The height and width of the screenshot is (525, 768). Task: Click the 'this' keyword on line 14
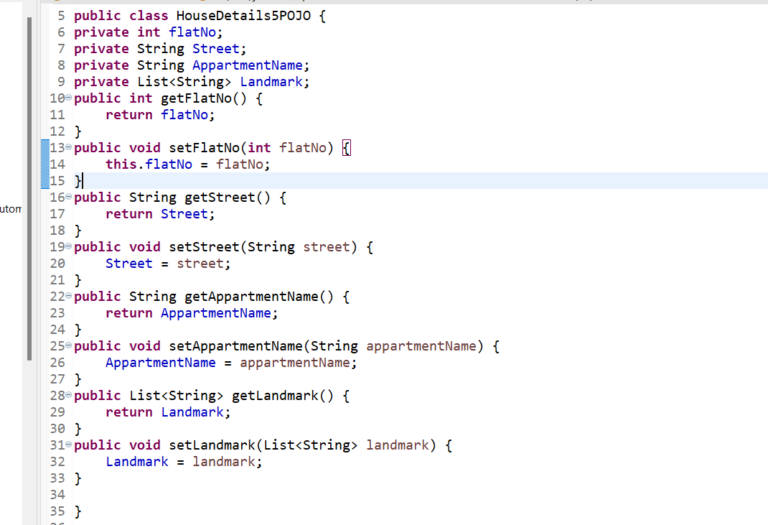click(122, 164)
